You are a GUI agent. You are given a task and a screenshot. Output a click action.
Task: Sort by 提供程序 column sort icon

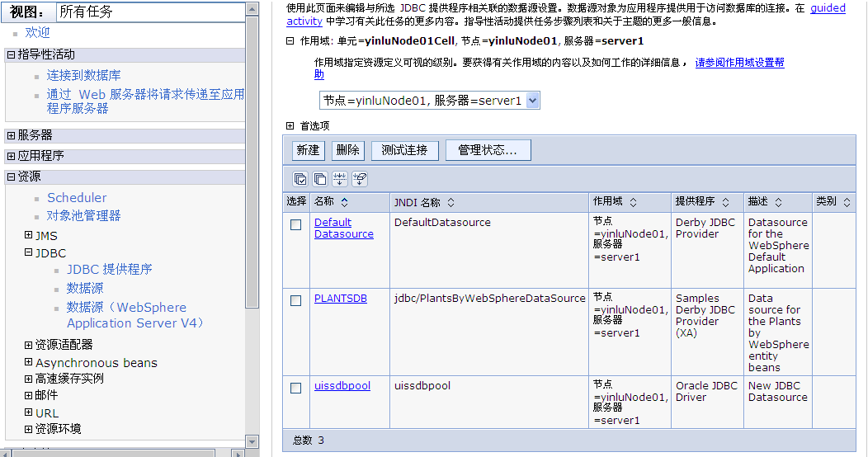pyautogui.click(x=724, y=202)
